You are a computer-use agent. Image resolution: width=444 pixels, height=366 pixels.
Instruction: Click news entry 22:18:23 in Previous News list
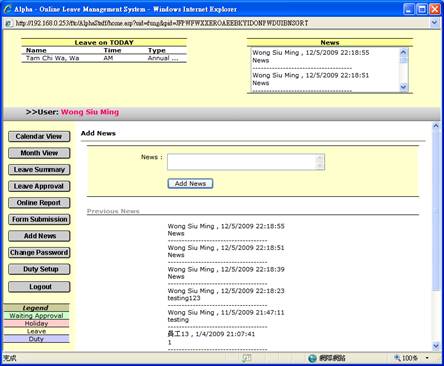(226, 291)
